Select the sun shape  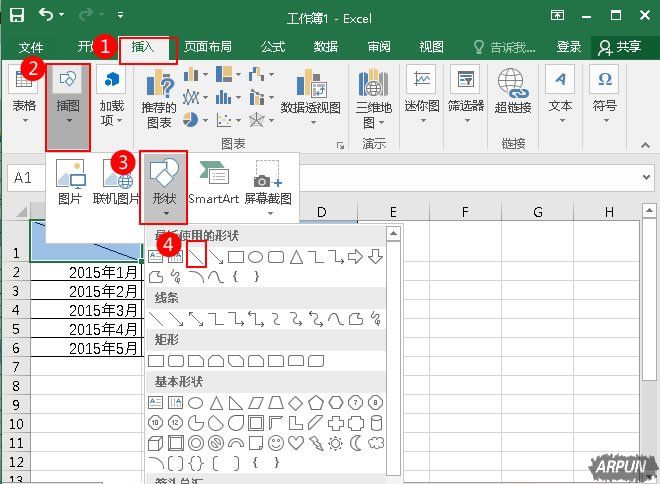(335, 443)
